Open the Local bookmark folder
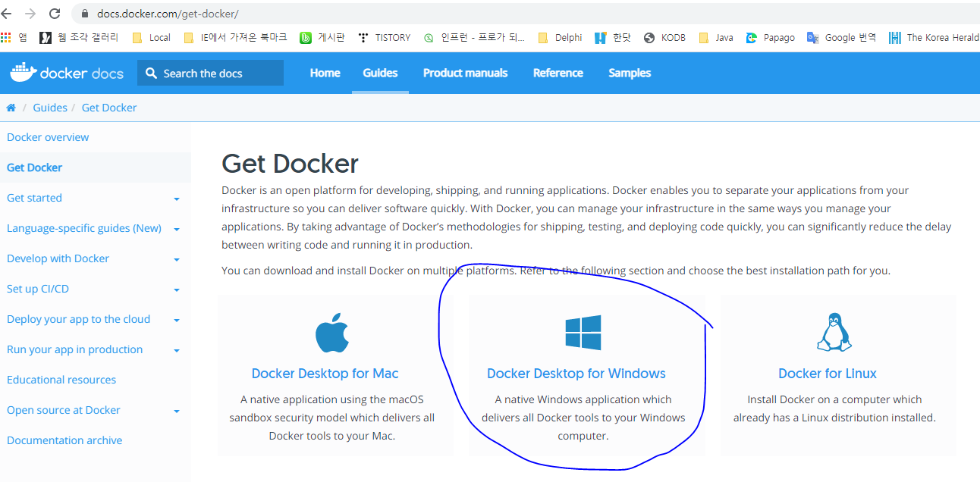 coord(151,37)
